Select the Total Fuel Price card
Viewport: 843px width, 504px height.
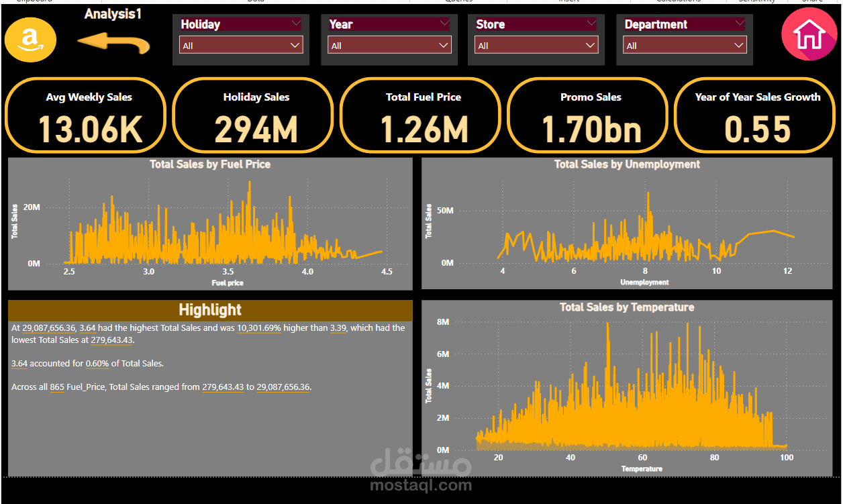[x=420, y=115]
